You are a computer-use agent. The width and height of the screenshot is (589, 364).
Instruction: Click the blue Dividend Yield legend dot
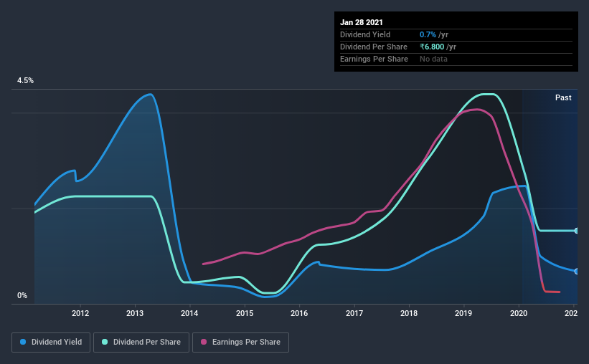23,342
